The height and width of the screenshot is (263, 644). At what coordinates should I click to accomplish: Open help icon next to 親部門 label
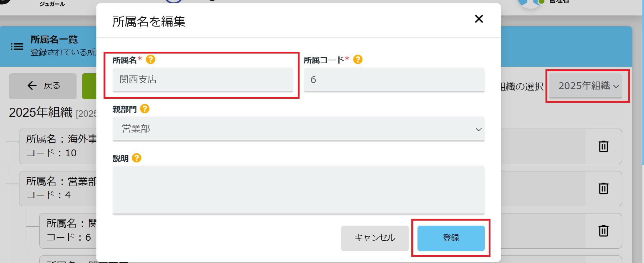point(145,109)
